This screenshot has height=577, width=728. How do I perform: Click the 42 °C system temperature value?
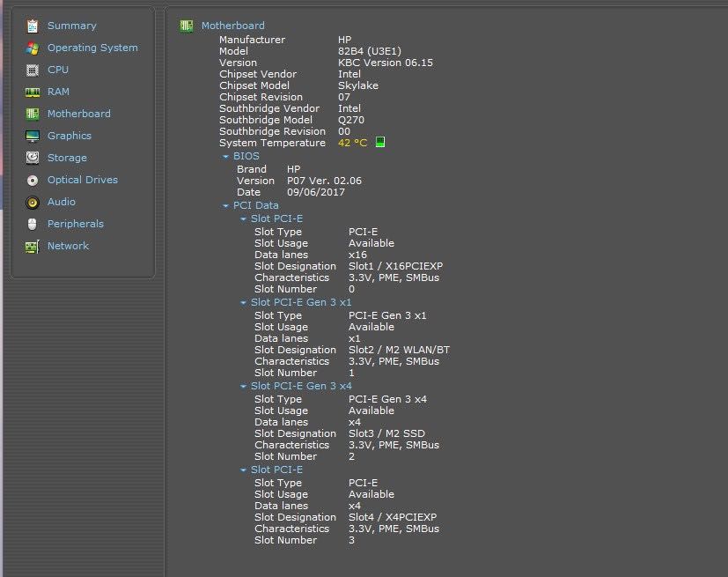click(x=352, y=143)
